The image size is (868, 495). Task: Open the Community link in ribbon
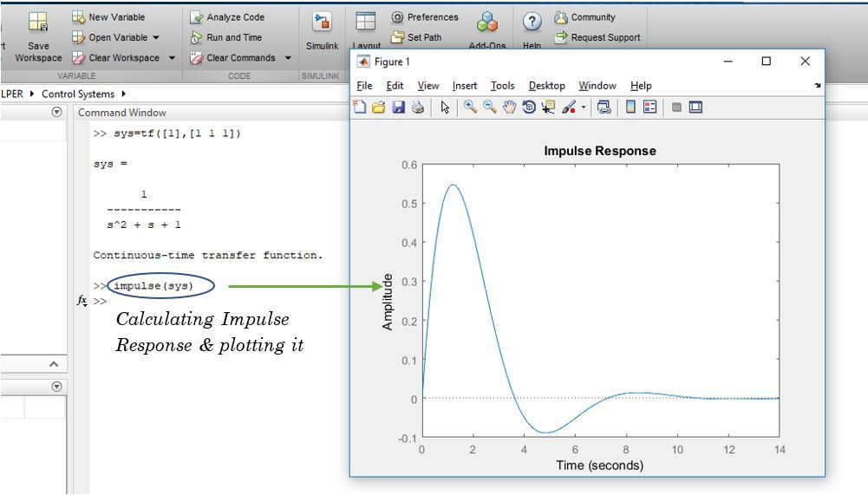coord(584,17)
